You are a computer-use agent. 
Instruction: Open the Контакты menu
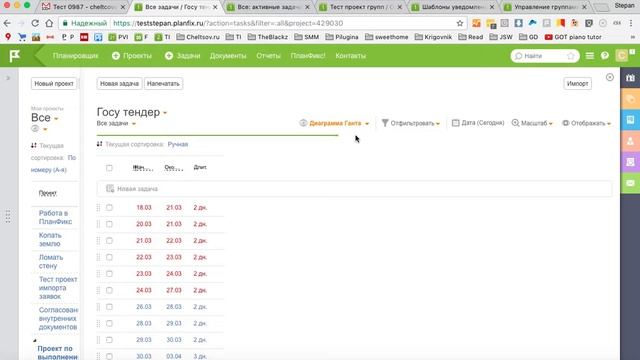pos(351,56)
